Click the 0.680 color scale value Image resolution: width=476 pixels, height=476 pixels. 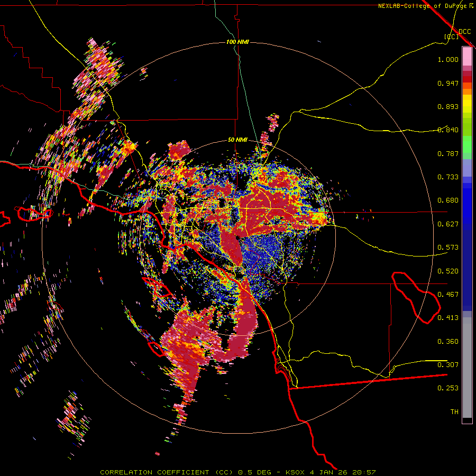point(448,200)
